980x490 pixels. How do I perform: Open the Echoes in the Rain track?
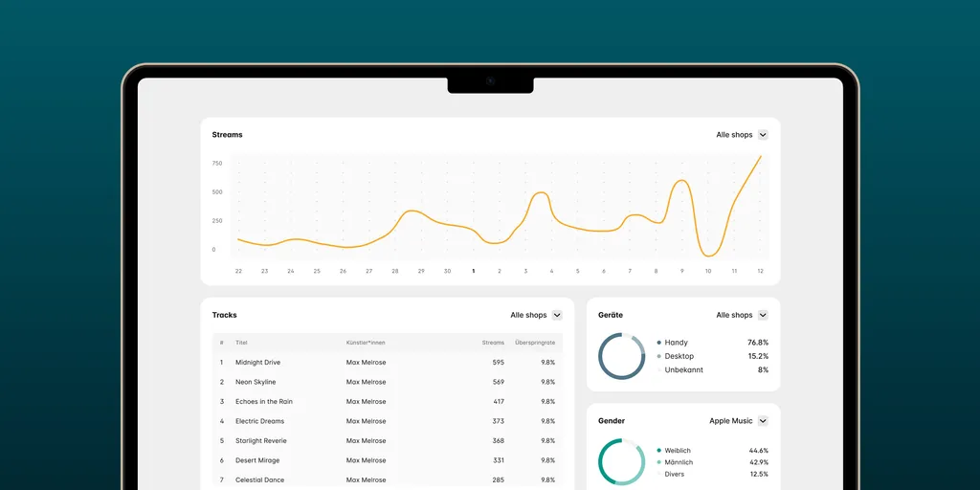[263, 402]
